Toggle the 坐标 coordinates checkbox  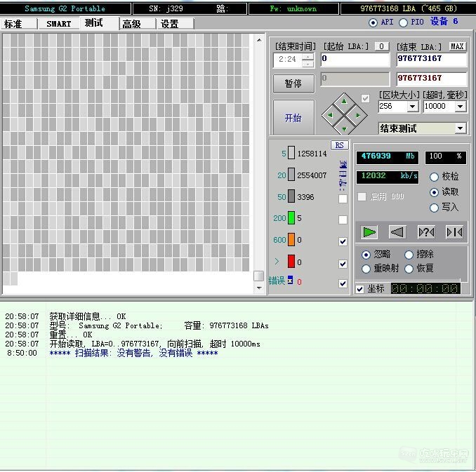click(x=359, y=289)
